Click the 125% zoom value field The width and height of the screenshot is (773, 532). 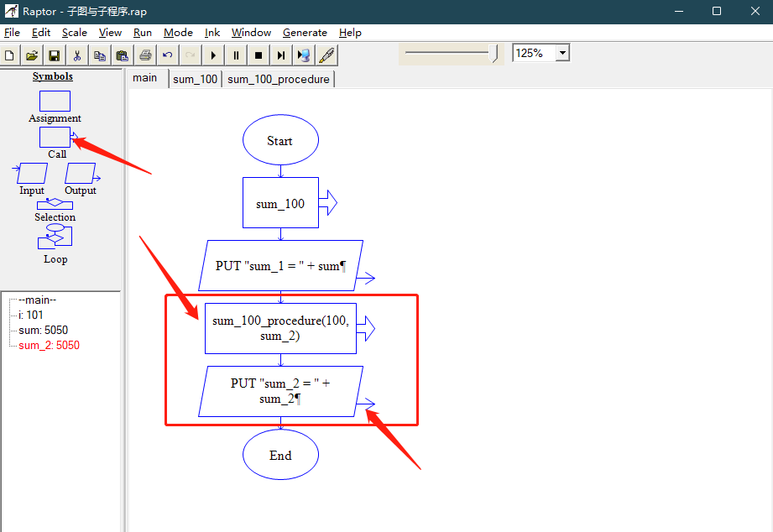point(534,53)
